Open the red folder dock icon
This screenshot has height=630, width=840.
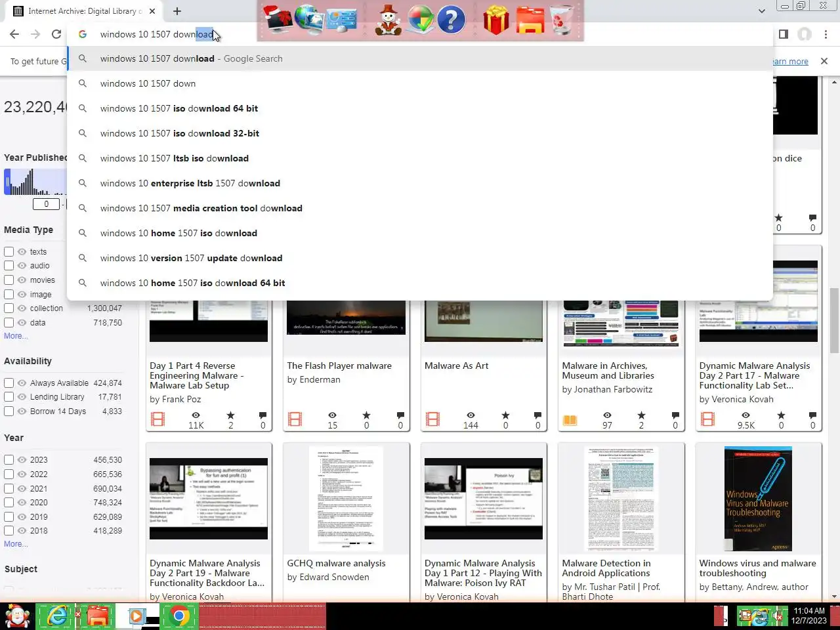click(x=530, y=20)
